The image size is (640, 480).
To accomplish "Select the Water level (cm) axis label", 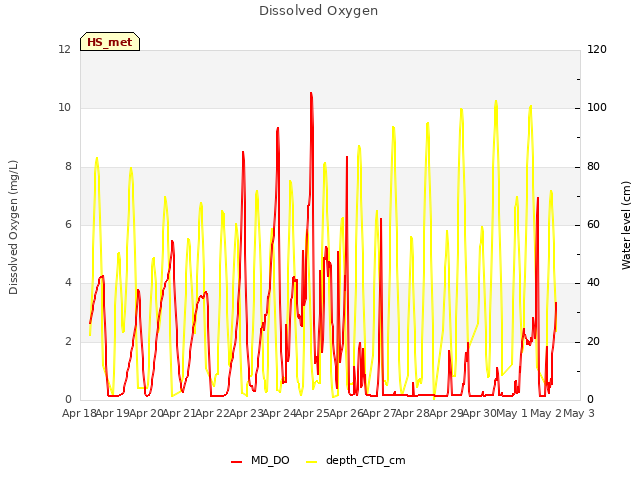I will pyautogui.click(x=626, y=225).
